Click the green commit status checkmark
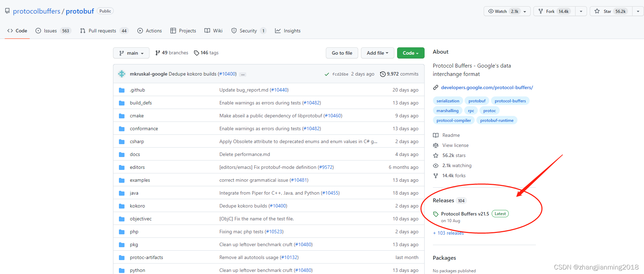The width and height of the screenshot is (644, 274). click(x=327, y=74)
